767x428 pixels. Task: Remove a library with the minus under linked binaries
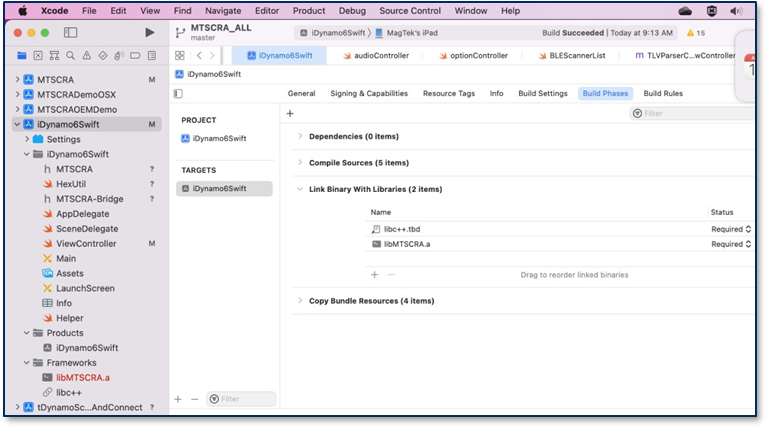coord(391,275)
